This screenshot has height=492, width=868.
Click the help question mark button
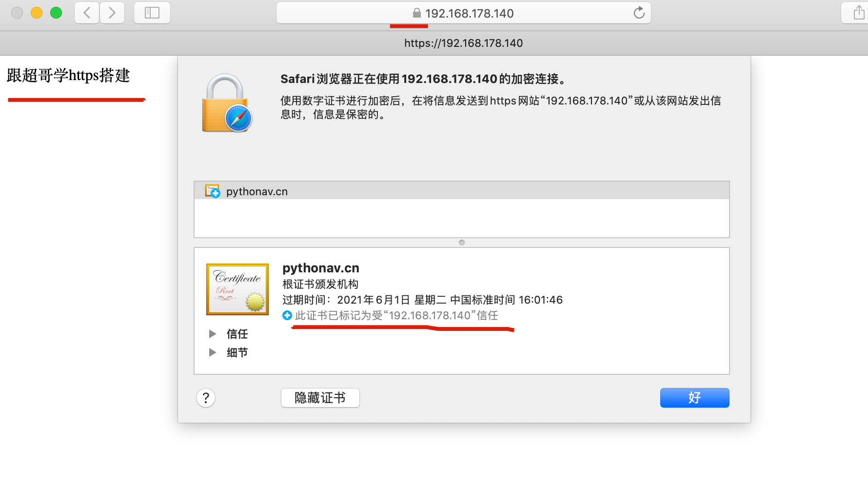[206, 398]
